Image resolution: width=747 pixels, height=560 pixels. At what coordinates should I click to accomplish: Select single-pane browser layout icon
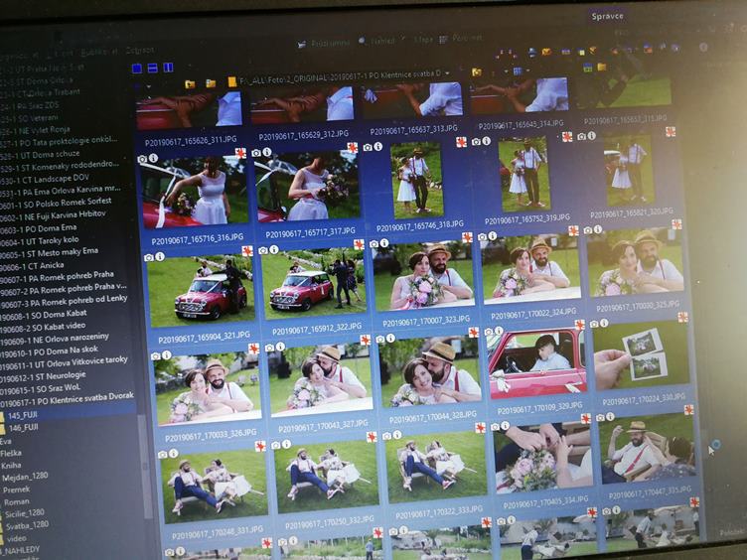pyautogui.click(x=137, y=69)
